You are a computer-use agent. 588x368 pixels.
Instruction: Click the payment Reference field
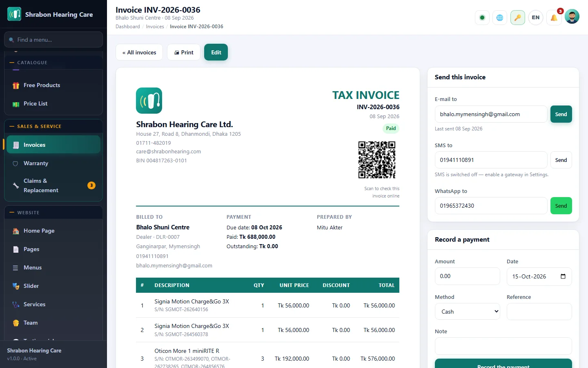click(x=539, y=312)
